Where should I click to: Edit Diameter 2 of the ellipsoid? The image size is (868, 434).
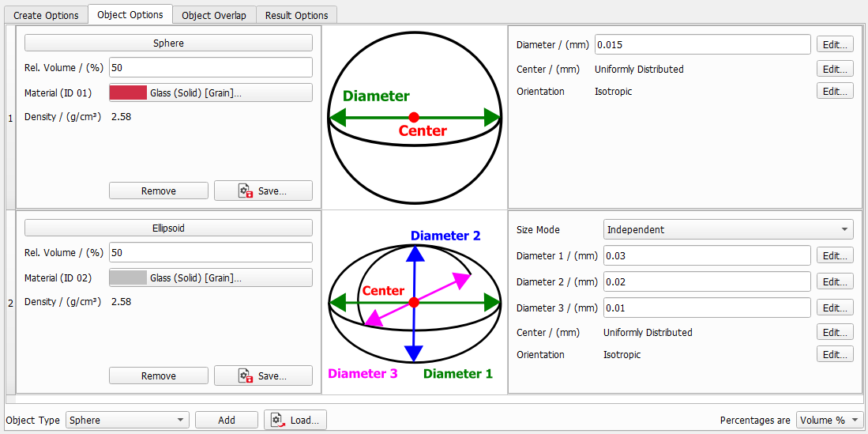tap(836, 281)
